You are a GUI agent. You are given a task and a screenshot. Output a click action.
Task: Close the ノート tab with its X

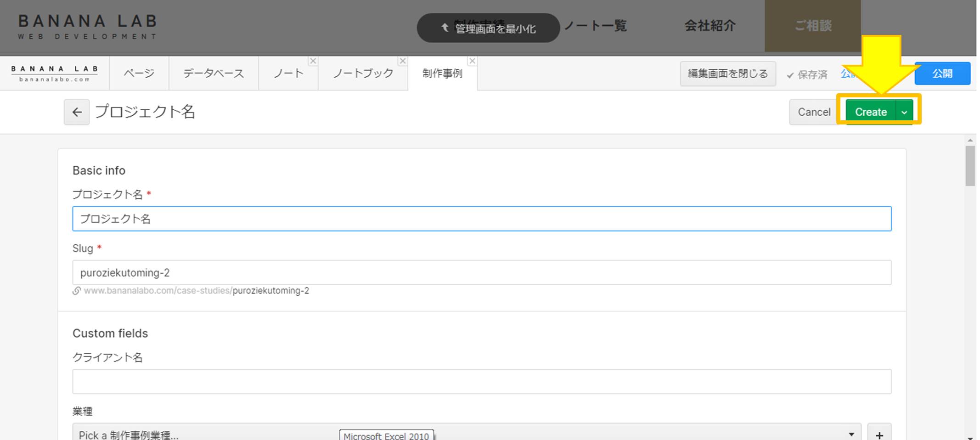(313, 61)
